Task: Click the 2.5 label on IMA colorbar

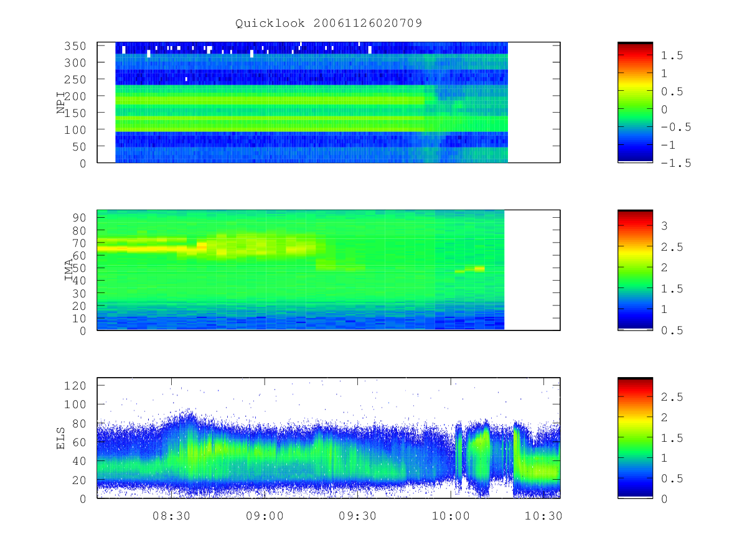Action: click(671, 247)
